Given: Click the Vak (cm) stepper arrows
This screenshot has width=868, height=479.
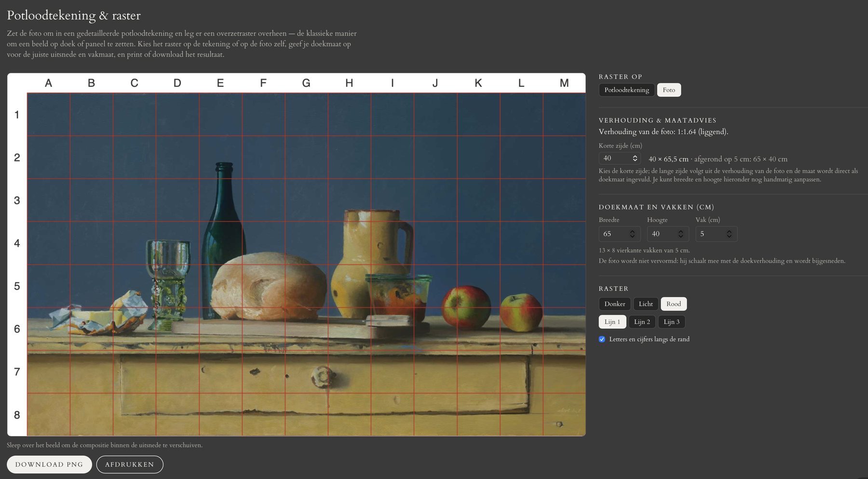Looking at the screenshot, I should 729,234.
